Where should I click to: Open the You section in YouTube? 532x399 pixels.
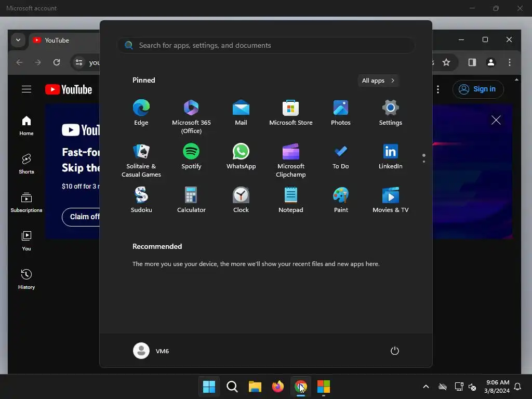click(26, 241)
